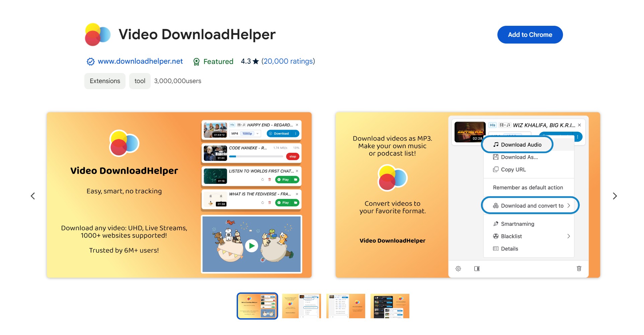Select the second screenshot thumbnail
The width and height of the screenshot is (644, 335).
pyautogui.click(x=301, y=306)
